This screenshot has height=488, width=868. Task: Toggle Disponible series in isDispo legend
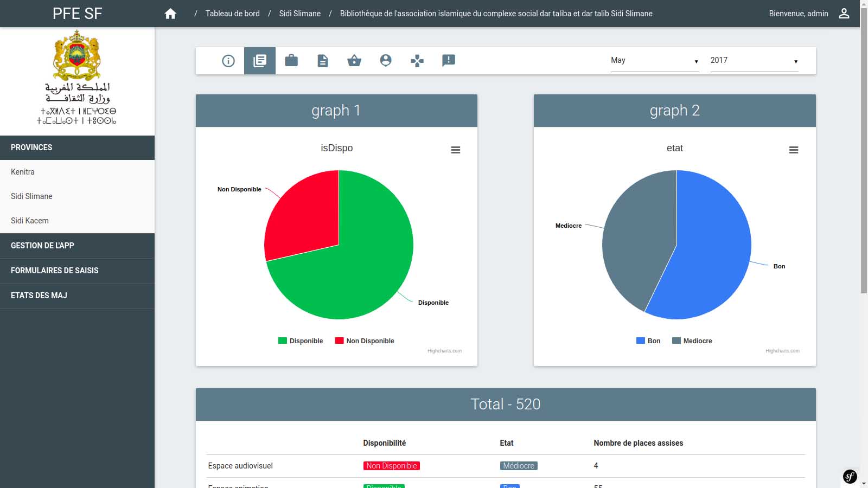click(301, 341)
